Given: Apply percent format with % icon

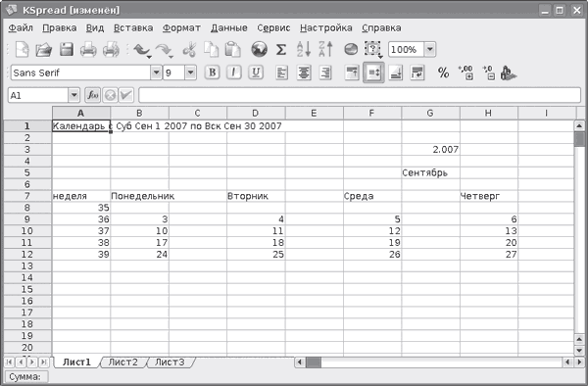Looking at the screenshot, I should click(x=443, y=72).
